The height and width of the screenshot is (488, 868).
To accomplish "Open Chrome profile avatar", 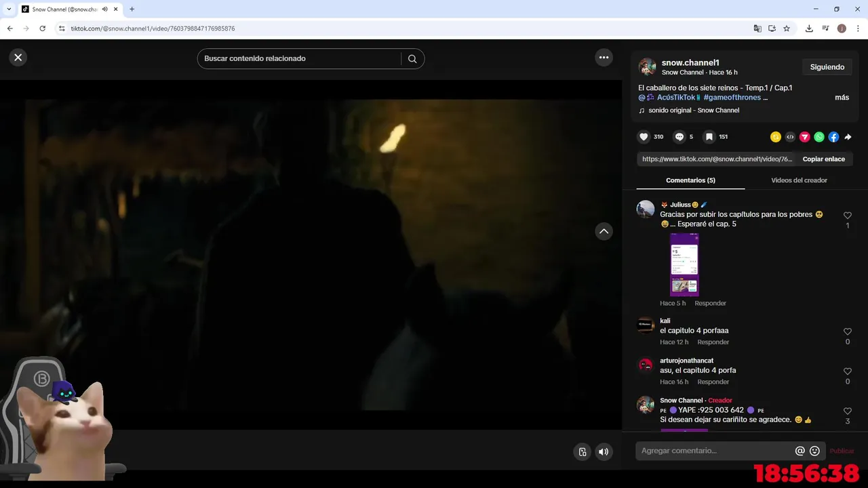I will pos(842,28).
